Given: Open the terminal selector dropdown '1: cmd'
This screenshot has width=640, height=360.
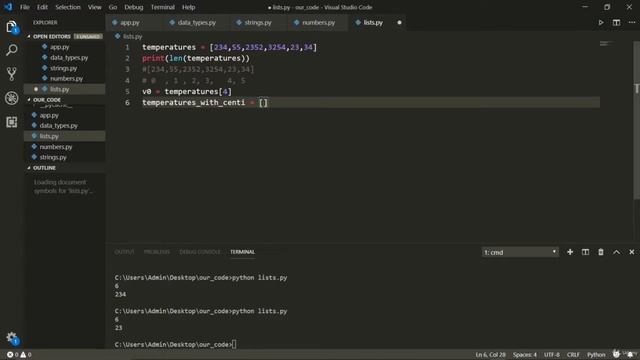Looking at the screenshot, I should 520,252.
